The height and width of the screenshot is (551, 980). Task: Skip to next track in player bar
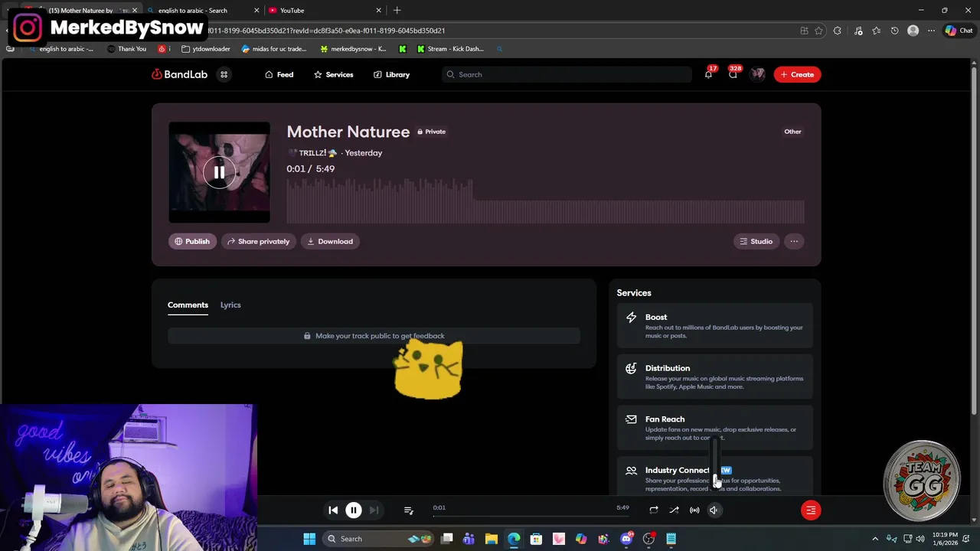pyautogui.click(x=374, y=510)
